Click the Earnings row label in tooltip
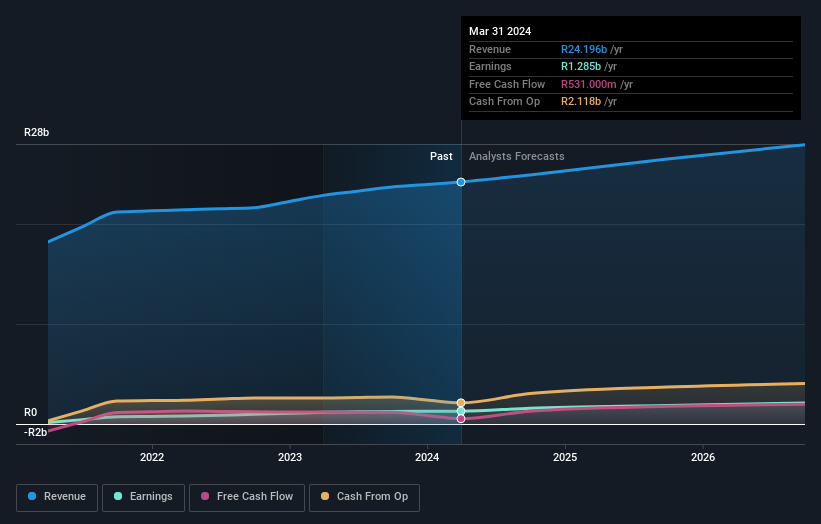Viewport: 821px width, 524px height. click(x=490, y=66)
